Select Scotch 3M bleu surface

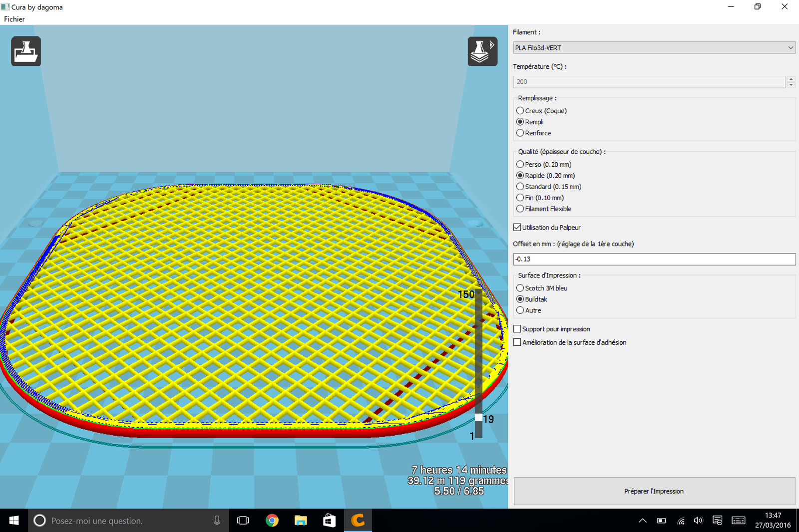(542, 288)
